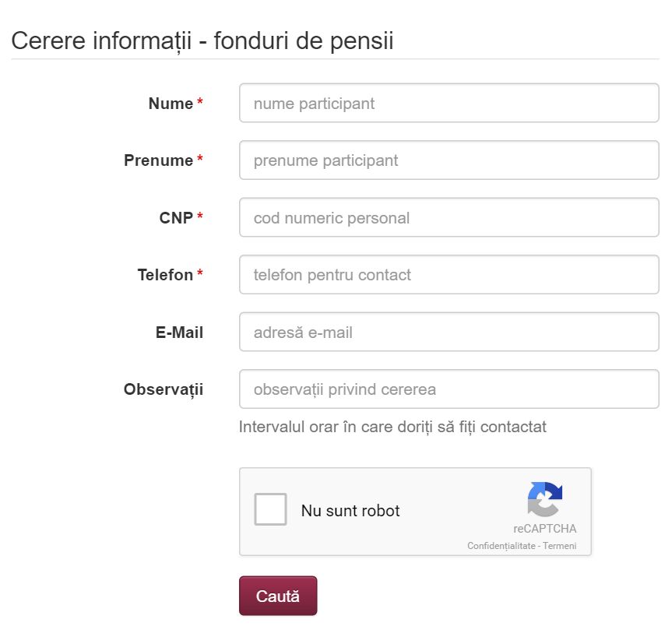
Task: Click the "telefon pentru contact" field
Action: click(x=449, y=274)
